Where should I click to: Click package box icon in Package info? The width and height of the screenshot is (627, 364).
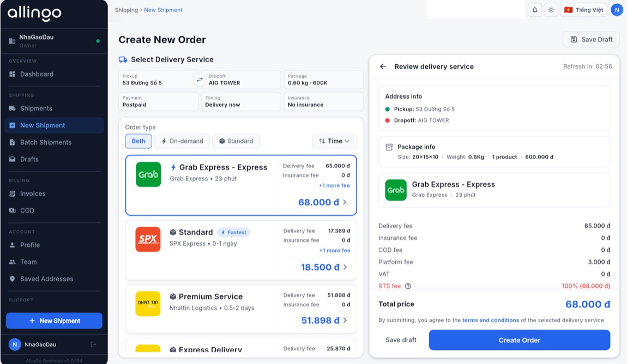pyautogui.click(x=389, y=147)
